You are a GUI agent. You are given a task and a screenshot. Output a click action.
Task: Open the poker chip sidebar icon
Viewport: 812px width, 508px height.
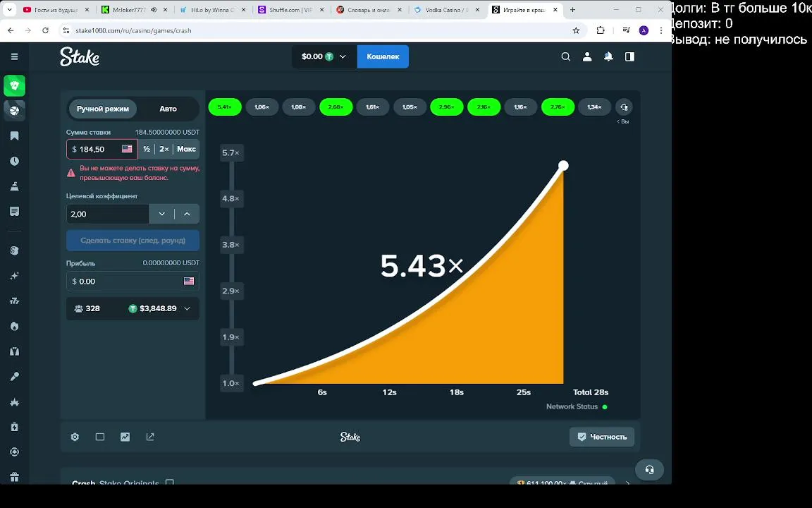(15, 452)
